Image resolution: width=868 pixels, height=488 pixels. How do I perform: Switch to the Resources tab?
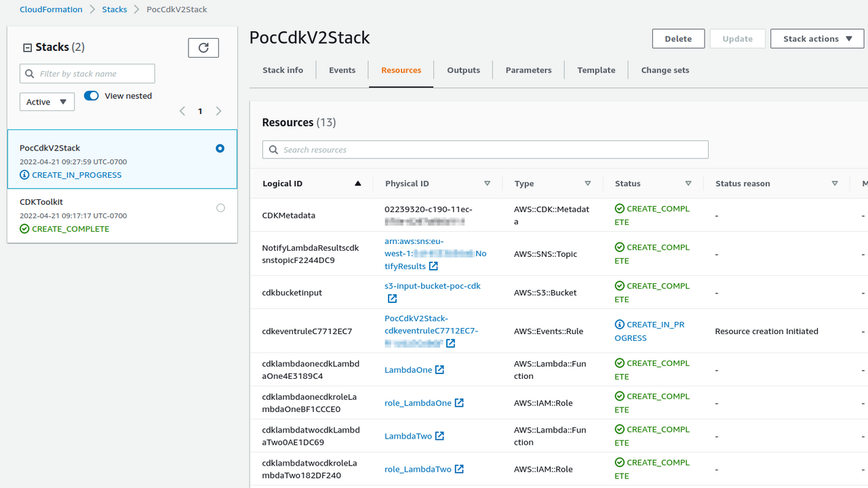coord(401,70)
